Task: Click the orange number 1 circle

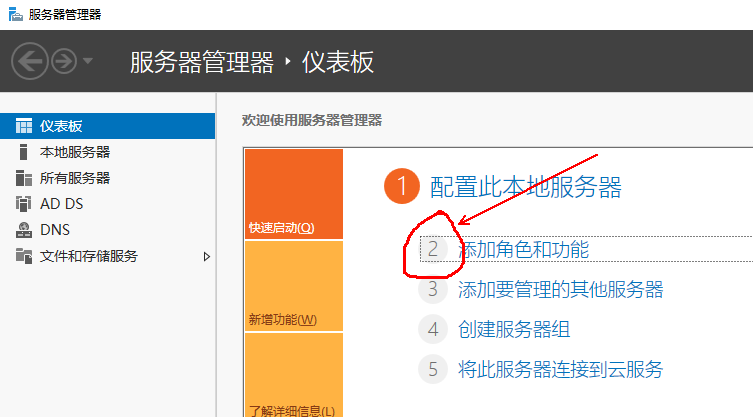Action: point(402,186)
